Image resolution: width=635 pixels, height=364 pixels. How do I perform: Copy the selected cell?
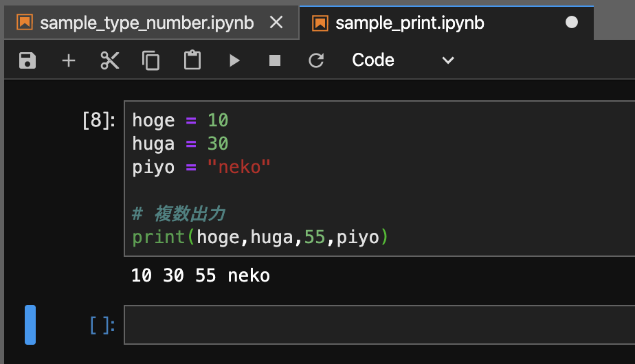151,60
